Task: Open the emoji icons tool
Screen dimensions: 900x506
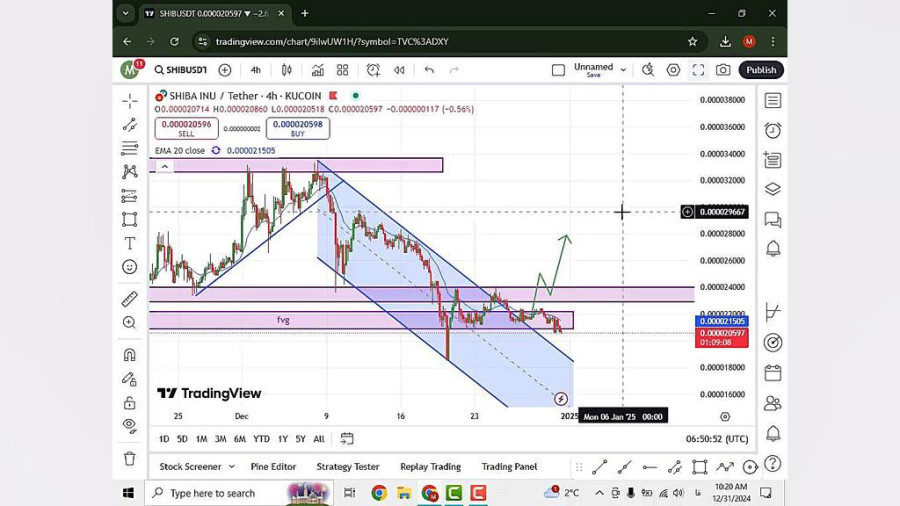Action: (130, 267)
